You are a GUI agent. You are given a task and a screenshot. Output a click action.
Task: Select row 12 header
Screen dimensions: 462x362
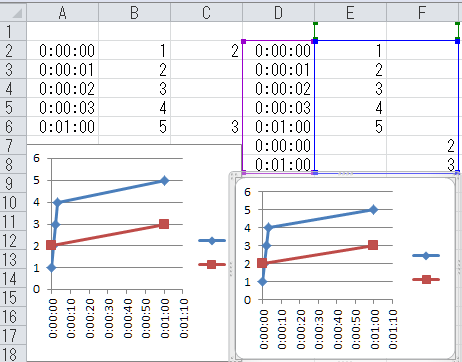coord(13,240)
